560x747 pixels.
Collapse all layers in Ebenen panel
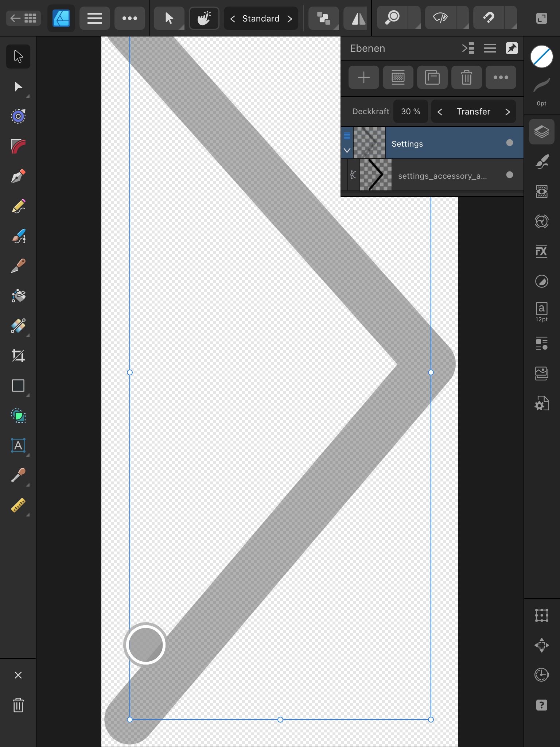click(x=468, y=48)
